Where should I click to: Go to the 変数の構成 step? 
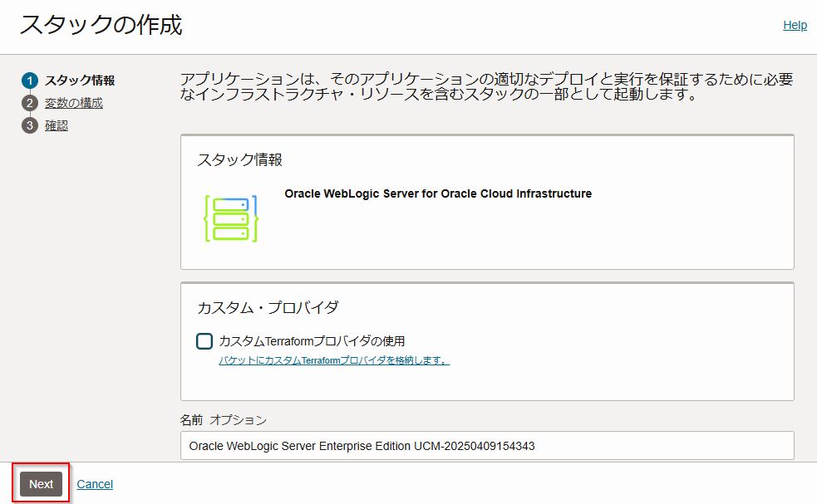(74, 103)
